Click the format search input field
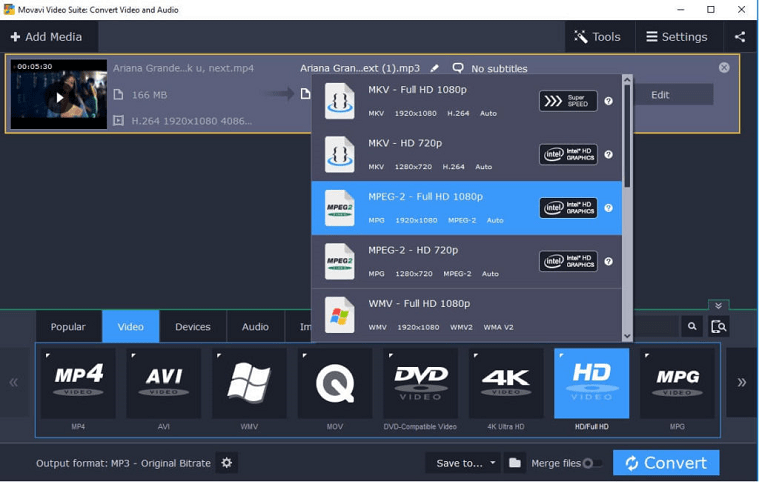 656,327
